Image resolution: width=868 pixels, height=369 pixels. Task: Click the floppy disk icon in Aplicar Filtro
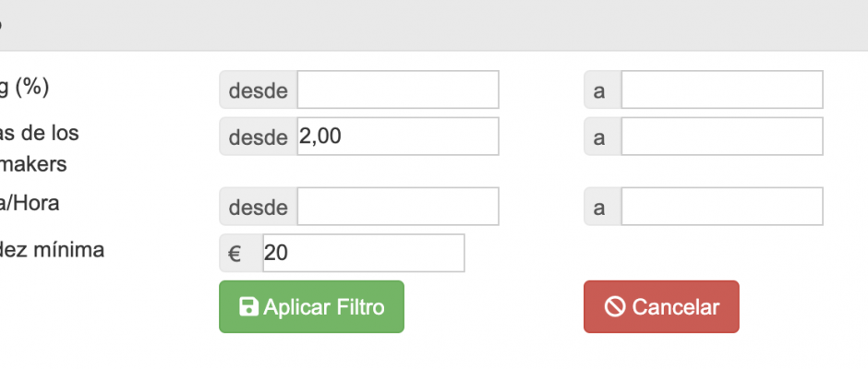click(248, 306)
